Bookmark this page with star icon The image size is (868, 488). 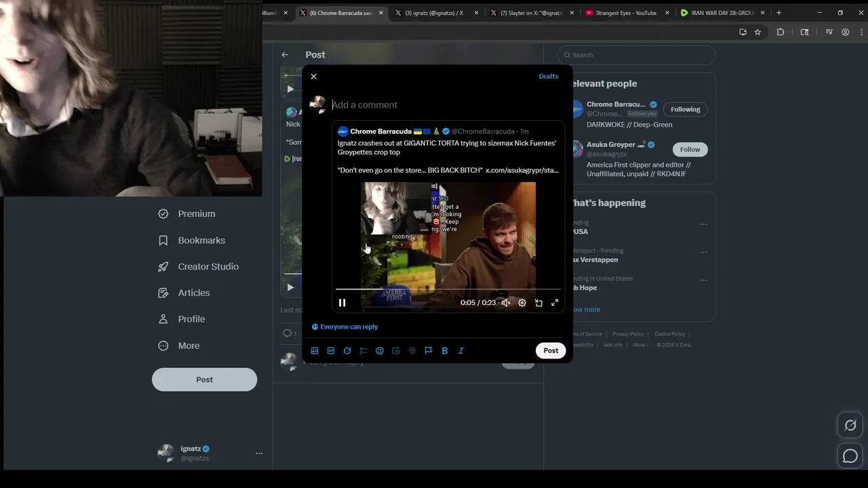click(x=757, y=32)
